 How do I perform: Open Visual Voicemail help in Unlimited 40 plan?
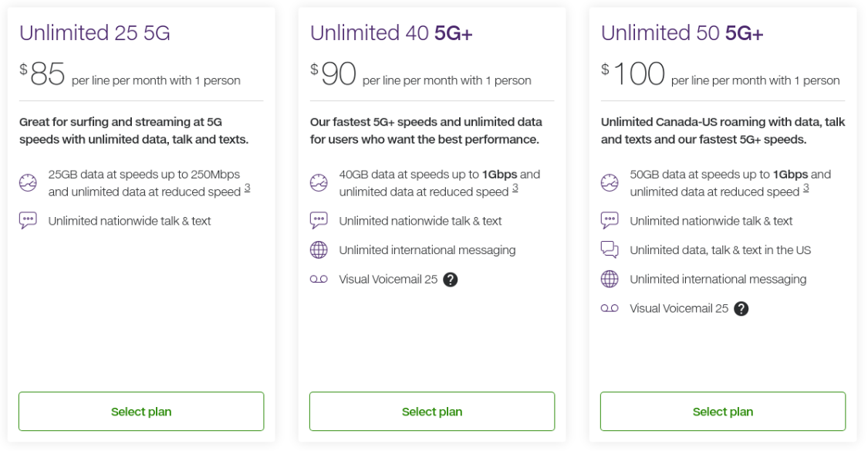451,280
